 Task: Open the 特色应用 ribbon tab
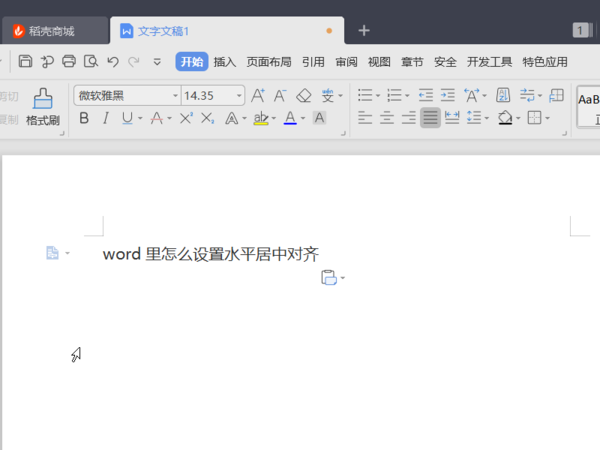click(545, 62)
